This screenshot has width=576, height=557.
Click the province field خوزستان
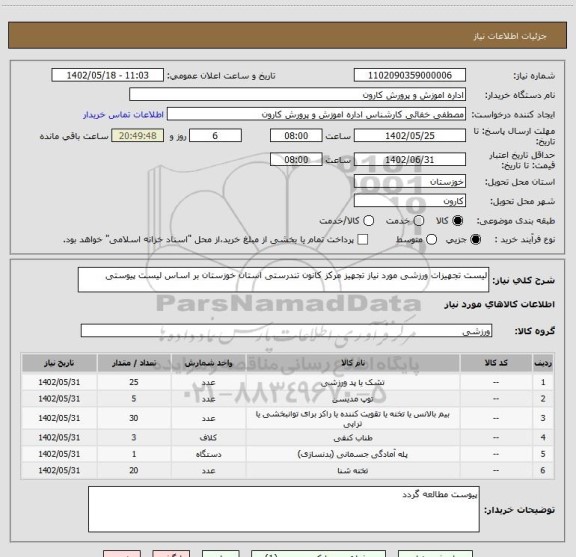click(x=410, y=182)
